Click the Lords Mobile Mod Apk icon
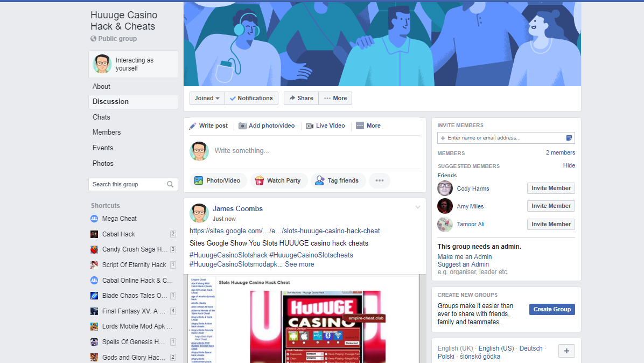Screen dimensions: 644x363 (94, 326)
